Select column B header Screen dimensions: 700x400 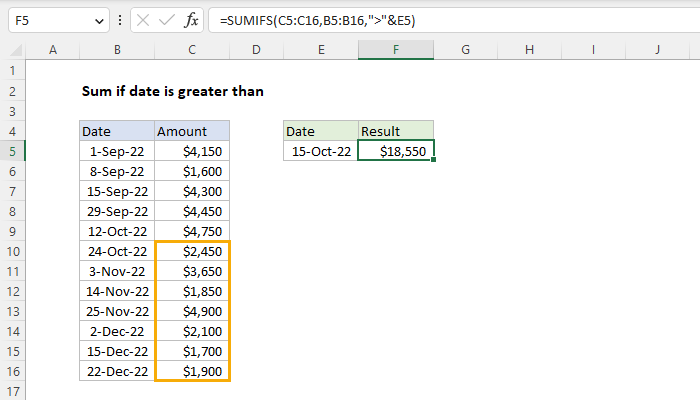point(117,50)
